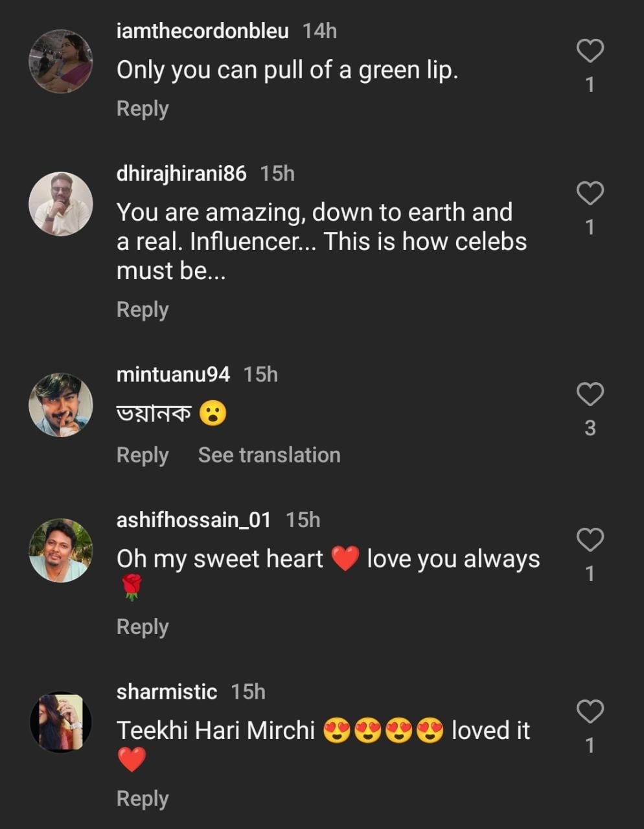Like the comment by mintuanu94

tap(590, 394)
